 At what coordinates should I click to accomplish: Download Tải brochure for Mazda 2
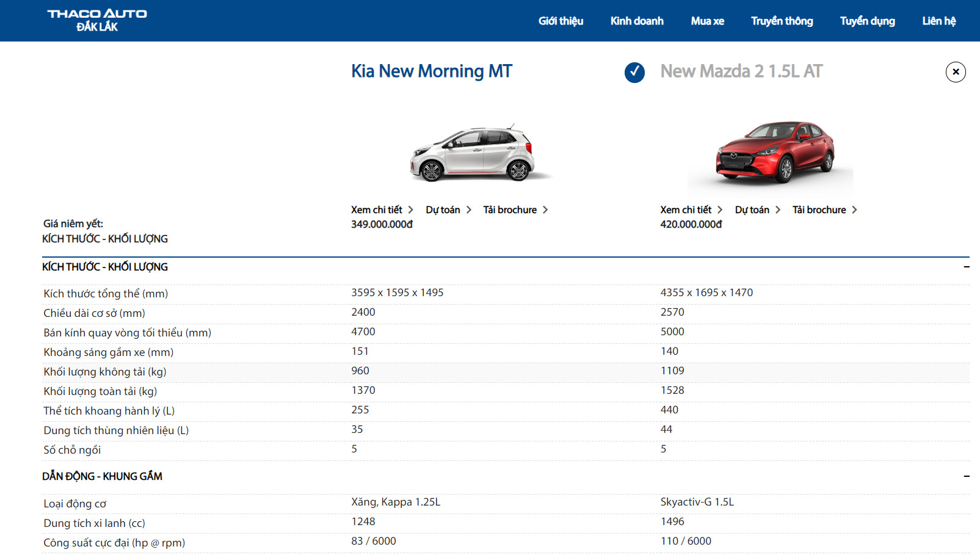[819, 209]
